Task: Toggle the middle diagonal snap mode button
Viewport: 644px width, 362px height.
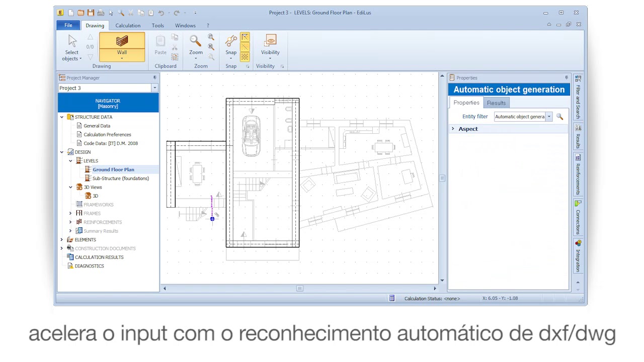Action: (245, 47)
